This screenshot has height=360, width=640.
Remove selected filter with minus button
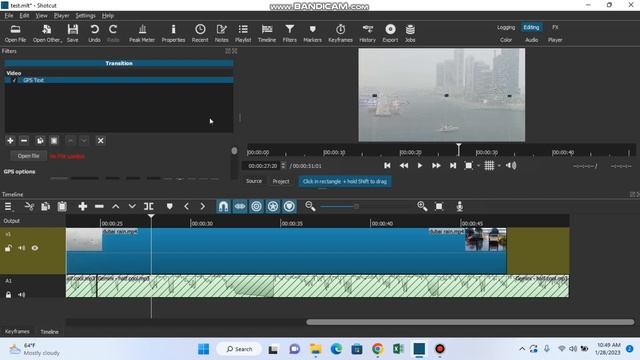click(x=24, y=140)
